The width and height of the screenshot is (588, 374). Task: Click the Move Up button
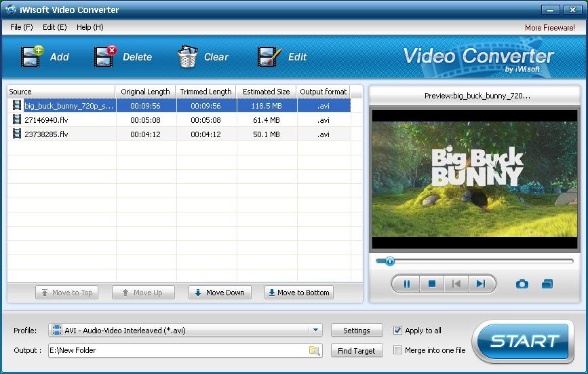(143, 293)
